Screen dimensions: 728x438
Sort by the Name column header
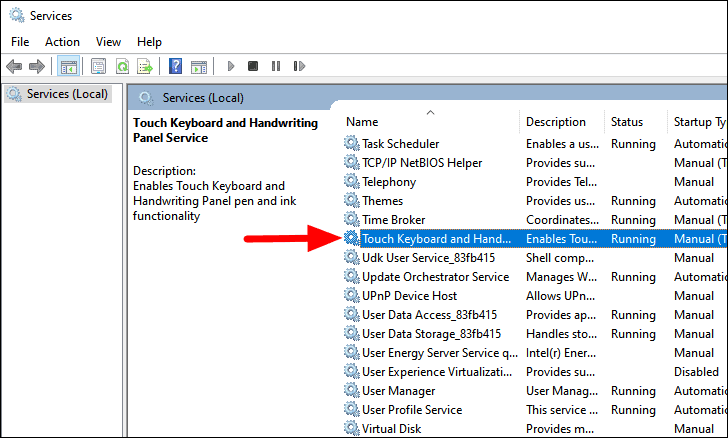[362, 122]
